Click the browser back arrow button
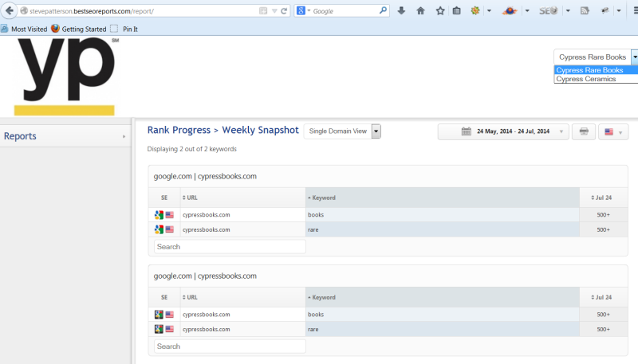 pyautogui.click(x=9, y=11)
